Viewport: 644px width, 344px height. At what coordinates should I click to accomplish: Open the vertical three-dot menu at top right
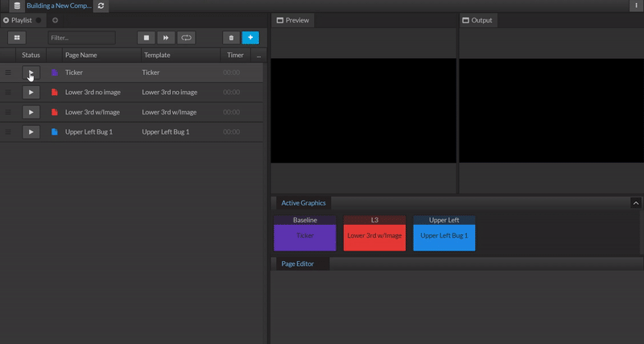[x=636, y=6]
